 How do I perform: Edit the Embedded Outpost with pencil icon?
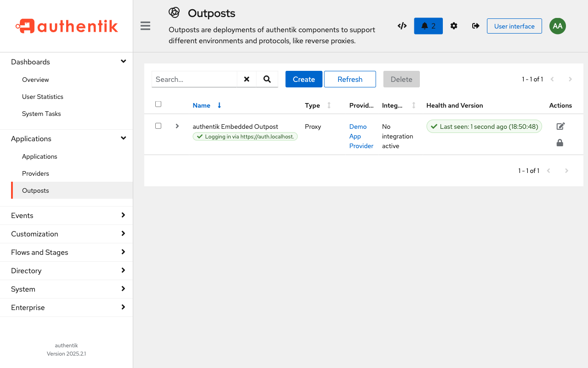tap(560, 126)
